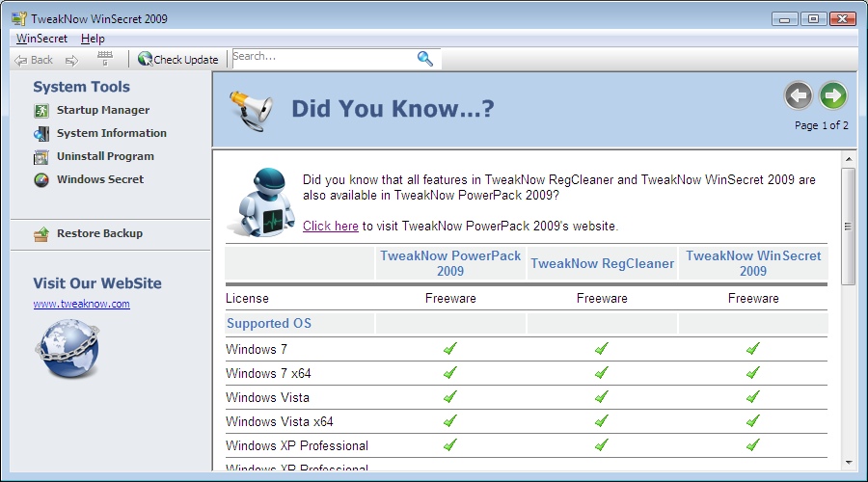Click the Windows 7 row label
The height and width of the screenshot is (482, 868).
coord(257,349)
